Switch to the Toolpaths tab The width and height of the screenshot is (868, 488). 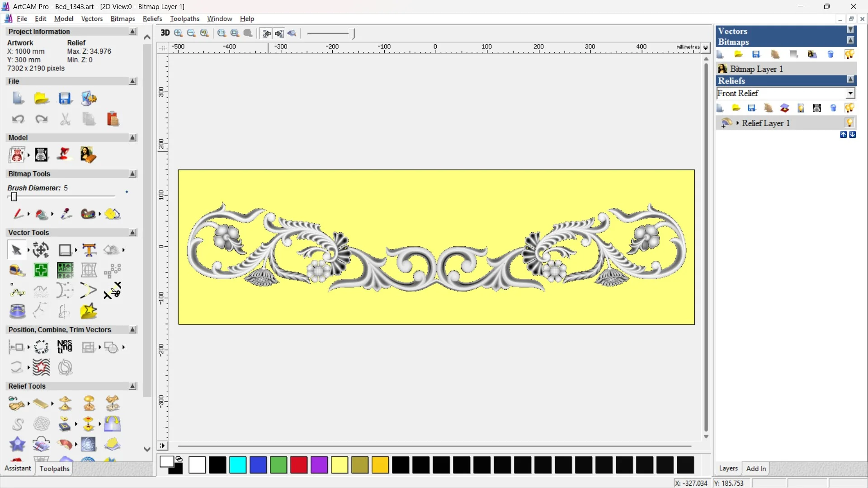click(54, 469)
